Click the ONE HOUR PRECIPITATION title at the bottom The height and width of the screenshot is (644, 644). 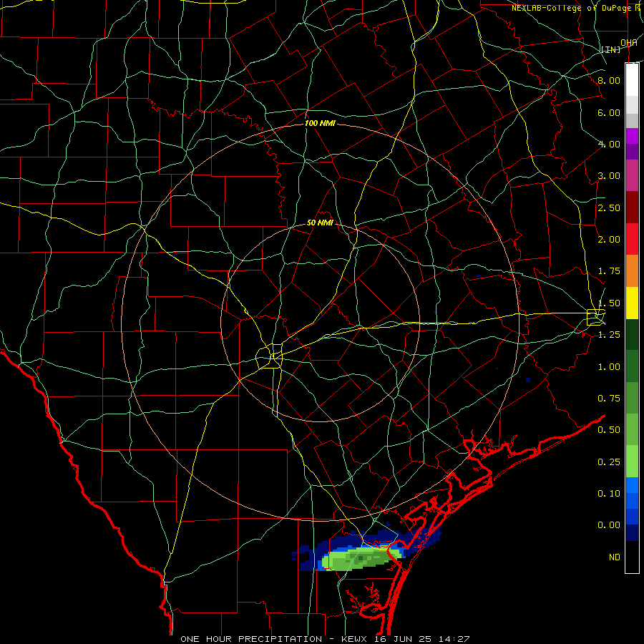pos(325,639)
